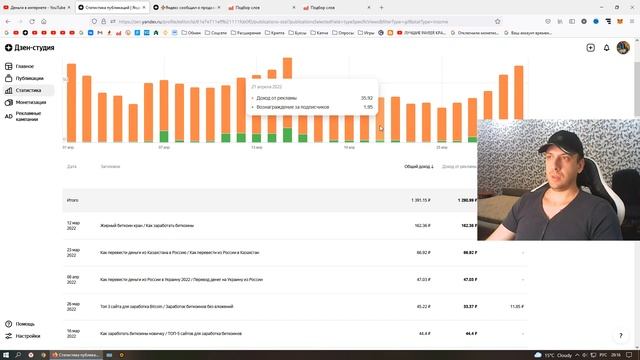Click the address bar URL
The image size is (640, 360).
[x=283, y=21]
